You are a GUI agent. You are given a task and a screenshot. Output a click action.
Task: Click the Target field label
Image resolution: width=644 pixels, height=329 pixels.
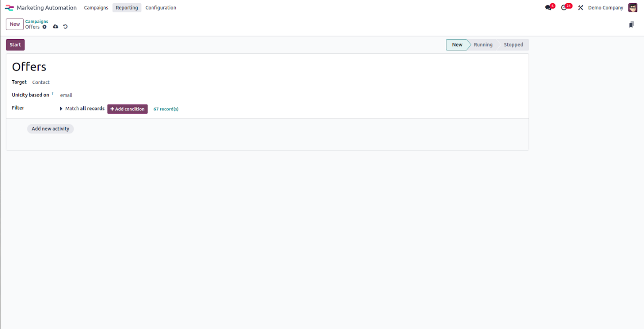(x=19, y=82)
